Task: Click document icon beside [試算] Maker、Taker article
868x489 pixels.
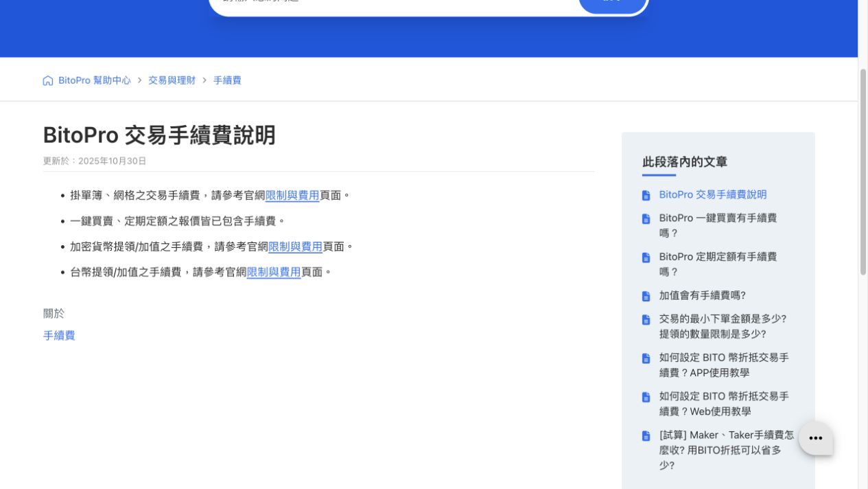Action: point(646,435)
